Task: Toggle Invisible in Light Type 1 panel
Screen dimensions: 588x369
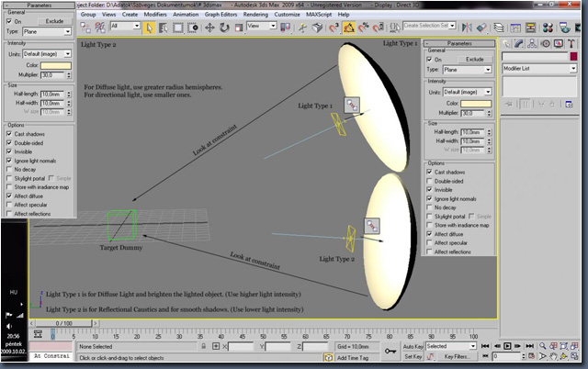Action: point(429,190)
